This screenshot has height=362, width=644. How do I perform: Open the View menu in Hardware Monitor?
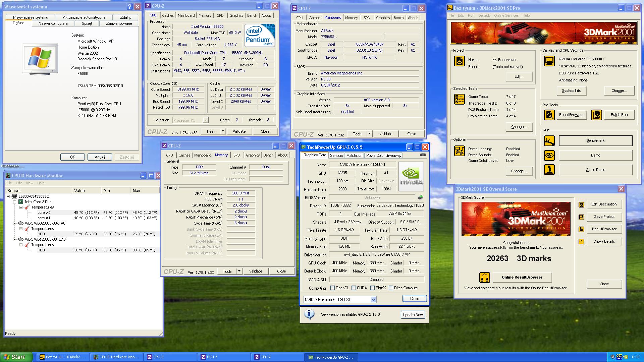pyautogui.click(x=30, y=183)
